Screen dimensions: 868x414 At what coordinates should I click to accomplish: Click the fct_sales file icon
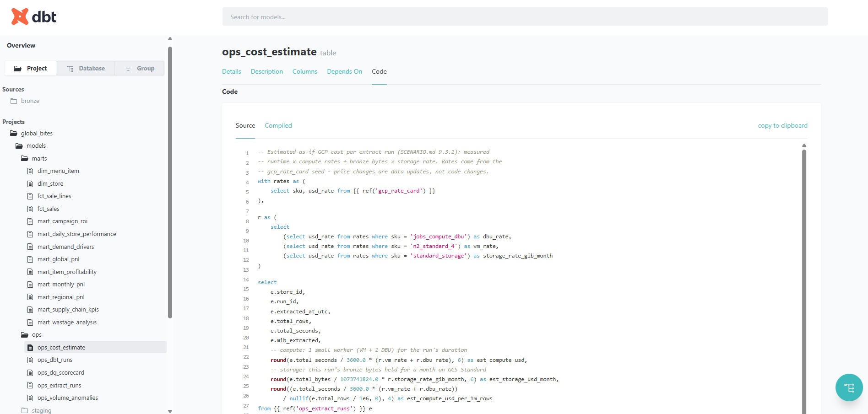point(30,209)
